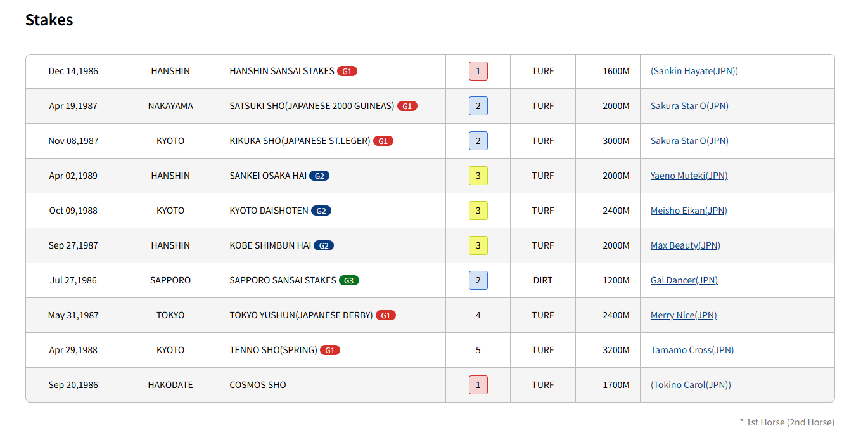Screen dimensions: 868x435
Task: Click the date May 31,1987
Action: pos(73,315)
